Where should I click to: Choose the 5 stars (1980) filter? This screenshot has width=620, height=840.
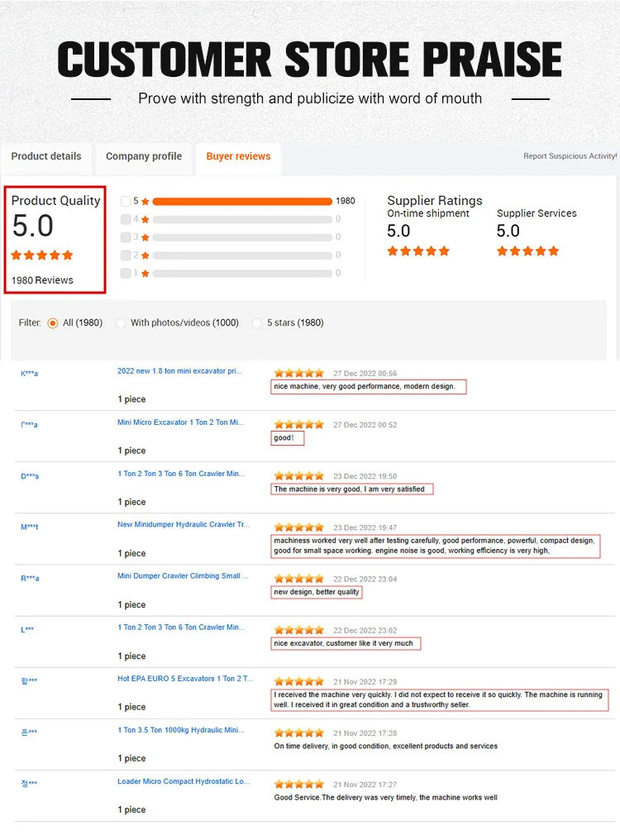257,323
